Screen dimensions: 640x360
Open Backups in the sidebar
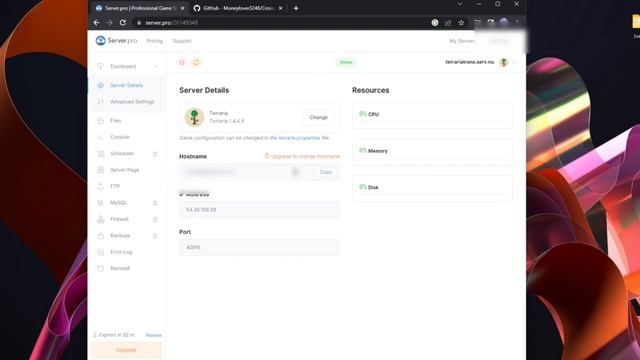(120, 236)
